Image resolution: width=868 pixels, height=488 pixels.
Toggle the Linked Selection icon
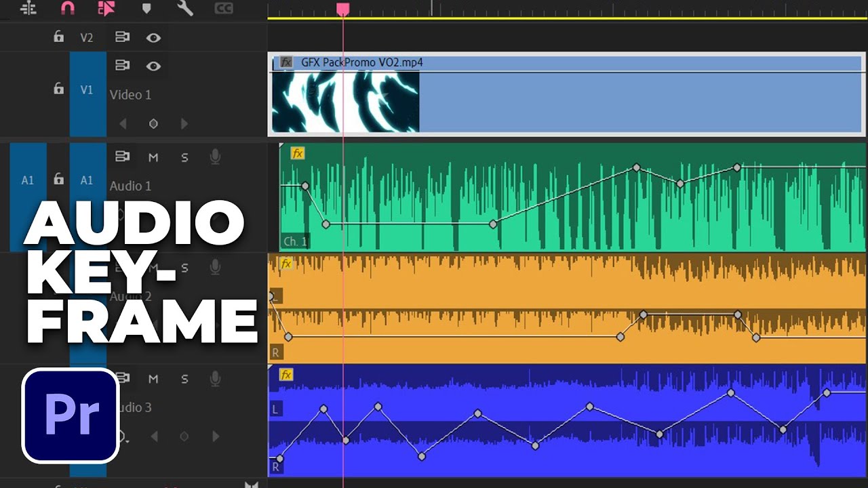click(x=106, y=8)
